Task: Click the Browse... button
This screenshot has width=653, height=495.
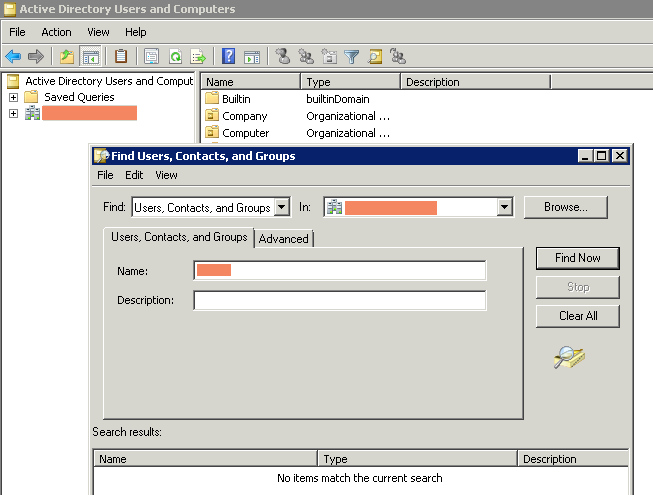Action: pos(565,207)
